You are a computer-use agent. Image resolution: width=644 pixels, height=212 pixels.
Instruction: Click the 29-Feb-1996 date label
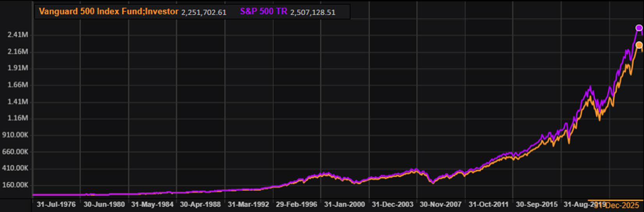296,204
